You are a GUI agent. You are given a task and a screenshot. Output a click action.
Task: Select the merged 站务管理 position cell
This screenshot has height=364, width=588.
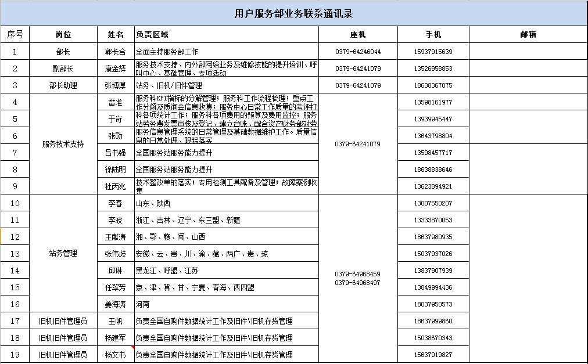[x=63, y=253]
